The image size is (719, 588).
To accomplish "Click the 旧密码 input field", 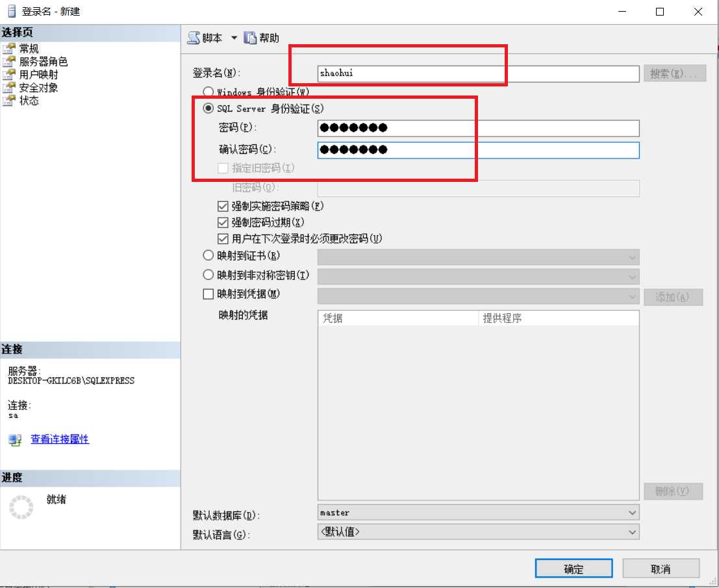I will 478,188.
